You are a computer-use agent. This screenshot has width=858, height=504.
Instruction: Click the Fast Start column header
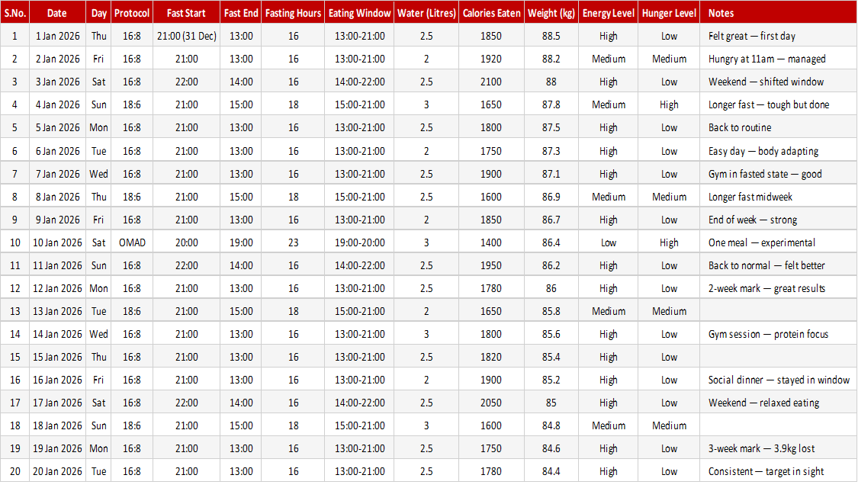point(187,13)
